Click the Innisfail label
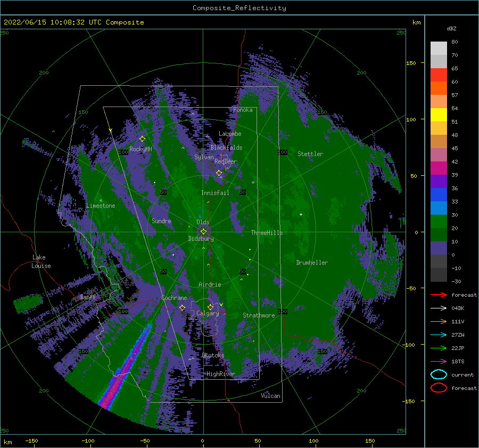Viewport: 479px width, 448px height. coord(215,193)
